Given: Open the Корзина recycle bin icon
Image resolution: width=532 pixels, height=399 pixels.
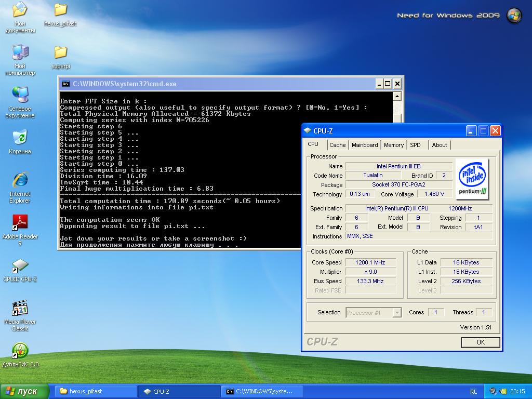Looking at the screenshot, I should [20, 141].
